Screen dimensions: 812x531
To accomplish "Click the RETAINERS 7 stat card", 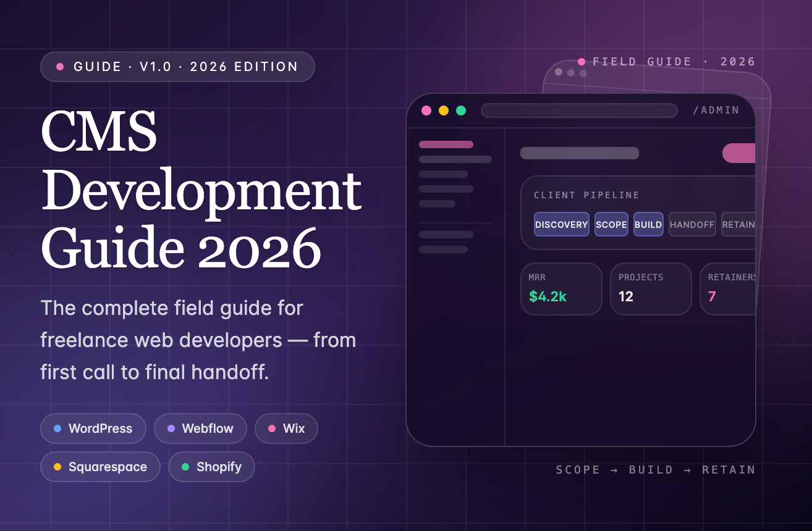I will 728,289.
